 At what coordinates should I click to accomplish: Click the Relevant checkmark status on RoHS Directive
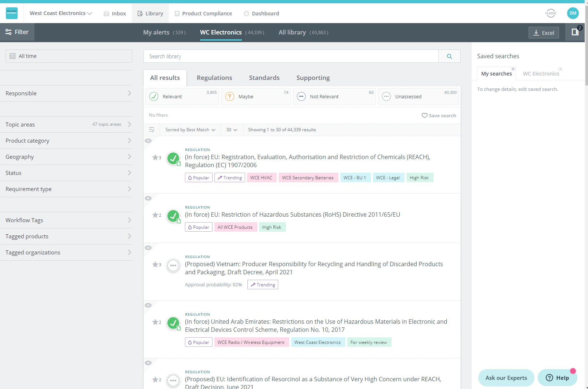[173, 216]
